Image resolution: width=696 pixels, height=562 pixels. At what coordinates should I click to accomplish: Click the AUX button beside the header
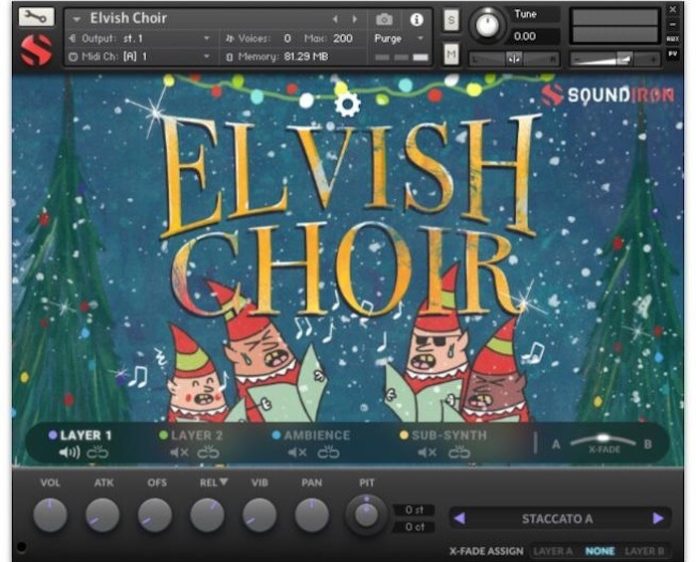point(673,39)
